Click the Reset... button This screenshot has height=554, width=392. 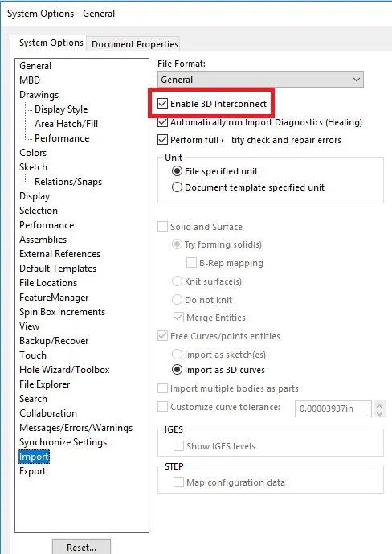tap(81, 547)
